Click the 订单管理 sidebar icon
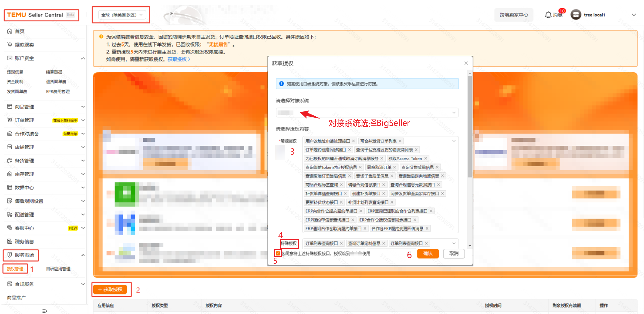The width and height of the screenshot is (644, 314). (x=10, y=120)
